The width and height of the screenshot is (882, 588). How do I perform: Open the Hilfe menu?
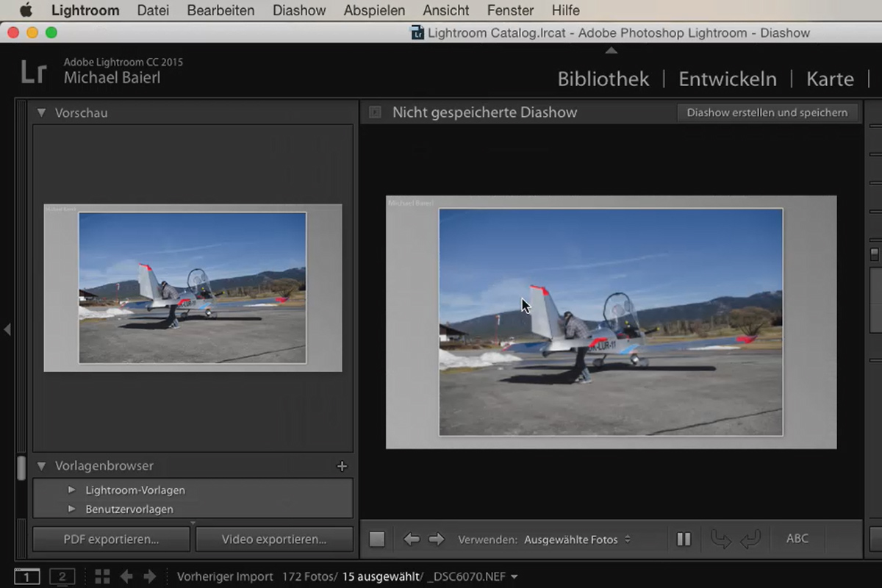click(566, 10)
